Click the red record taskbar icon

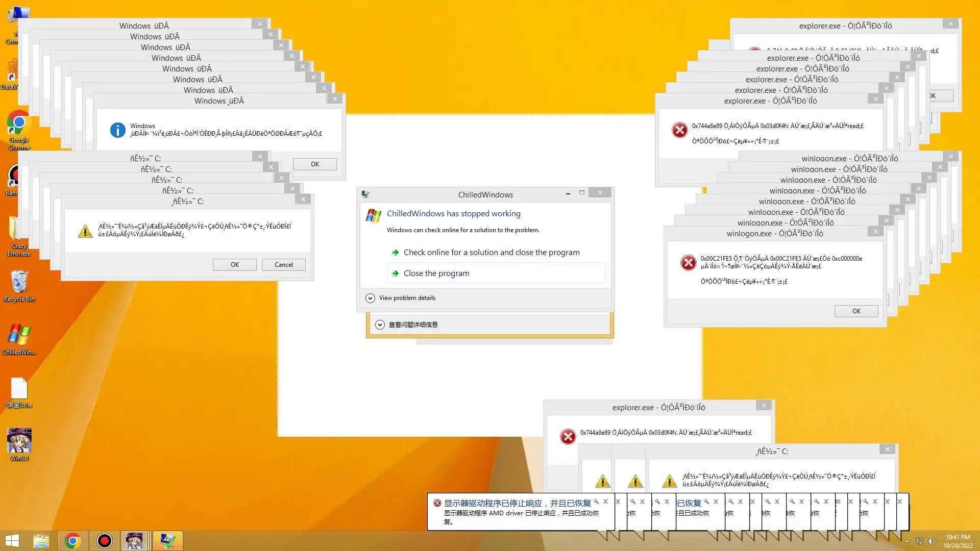coord(104,541)
